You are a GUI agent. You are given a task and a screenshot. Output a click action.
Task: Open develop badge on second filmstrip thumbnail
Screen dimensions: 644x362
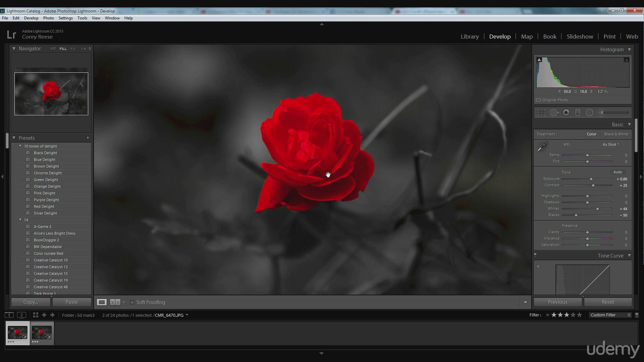(49, 337)
